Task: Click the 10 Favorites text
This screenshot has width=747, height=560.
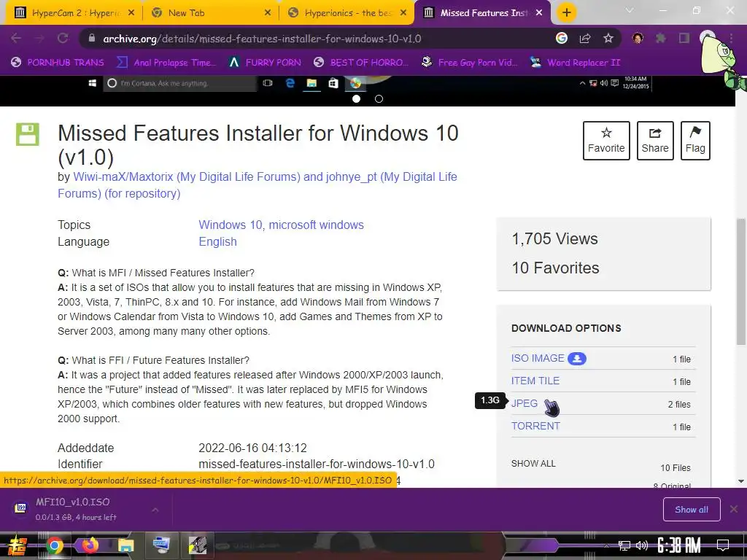Action: (555, 268)
